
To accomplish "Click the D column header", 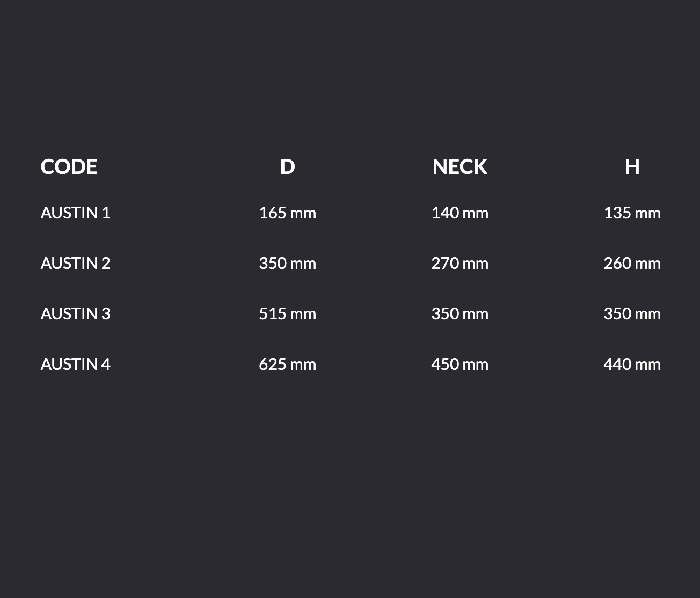I will click(287, 167).
